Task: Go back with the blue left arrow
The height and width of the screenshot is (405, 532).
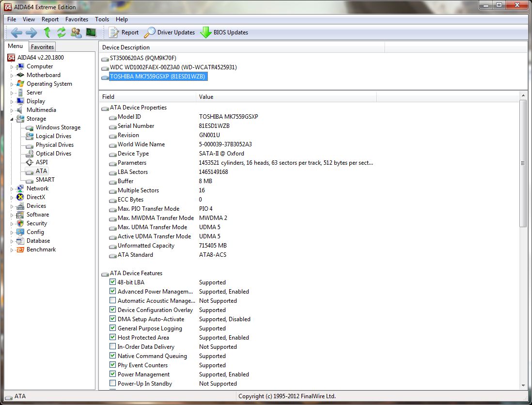Action: pyautogui.click(x=16, y=32)
